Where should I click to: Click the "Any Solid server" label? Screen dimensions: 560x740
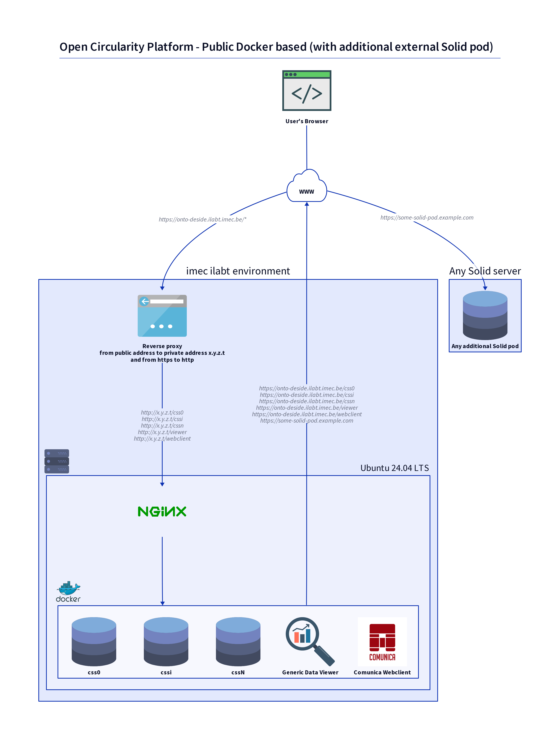click(x=485, y=271)
